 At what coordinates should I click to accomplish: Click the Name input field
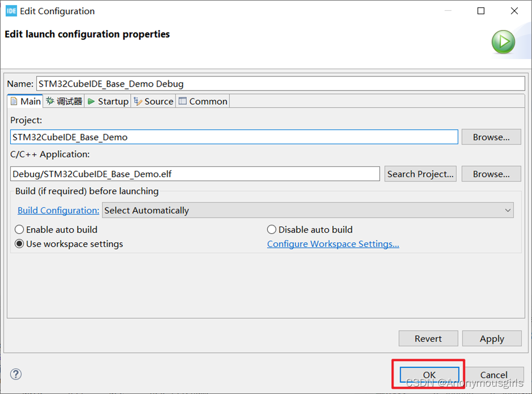point(281,83)
